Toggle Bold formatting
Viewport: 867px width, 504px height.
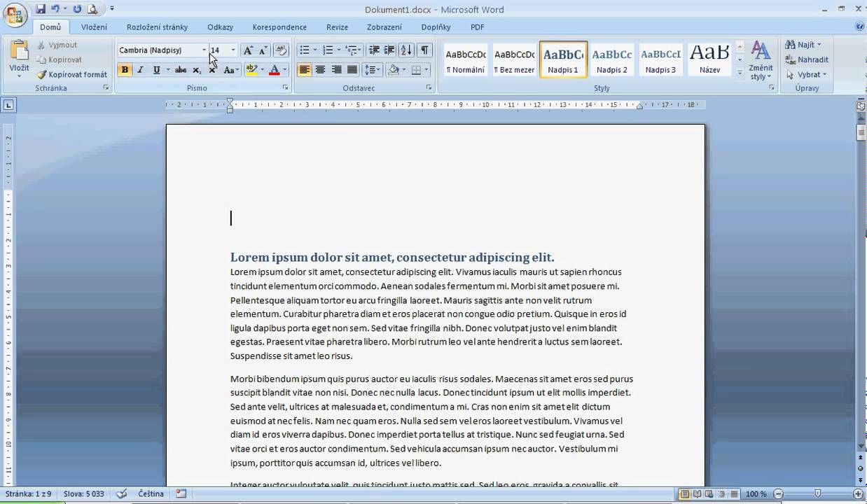pyautogui.click(x=125, y=70)
